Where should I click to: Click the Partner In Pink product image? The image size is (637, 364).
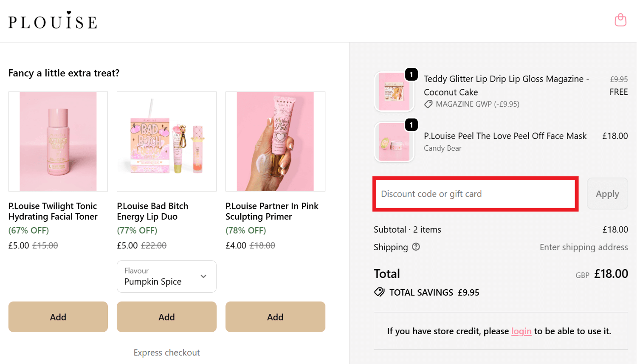[x=275, y=141]
